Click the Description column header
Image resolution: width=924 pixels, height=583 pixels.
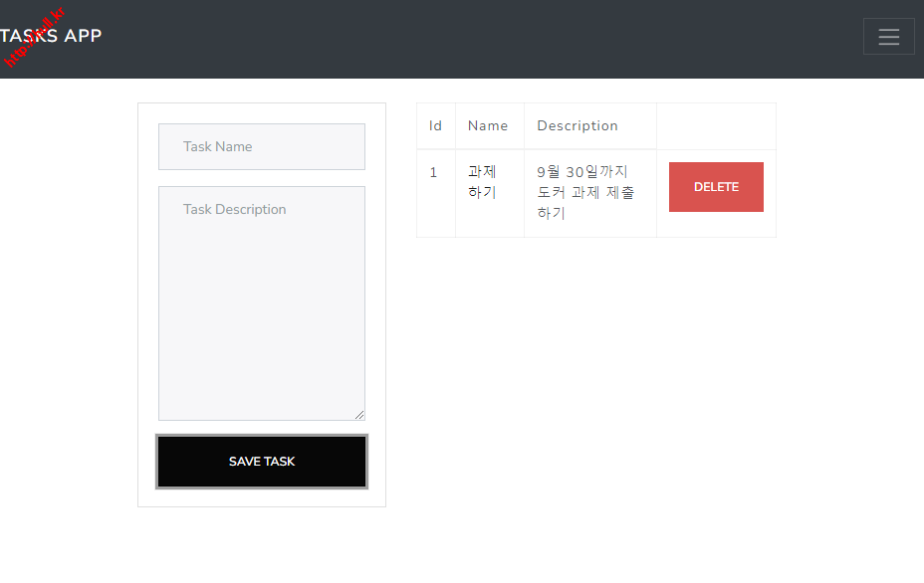[577, 126]
